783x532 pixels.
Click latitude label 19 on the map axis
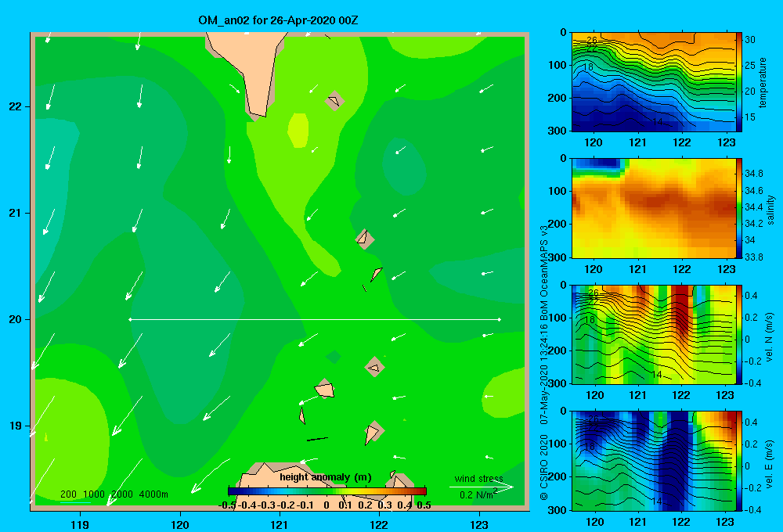[x=15, y=426]
